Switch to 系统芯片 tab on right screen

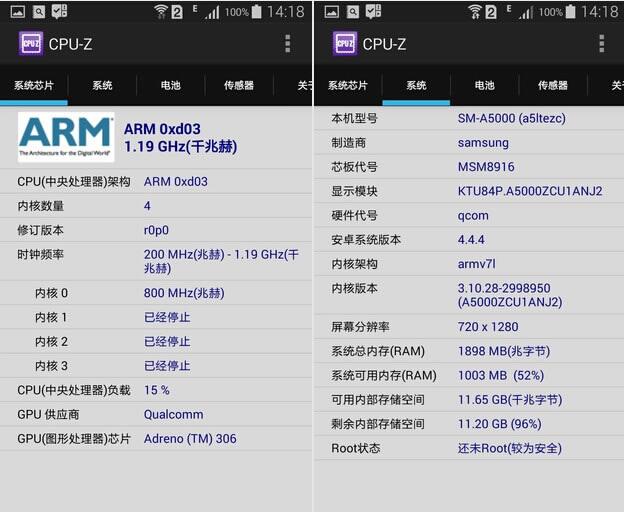348,85
